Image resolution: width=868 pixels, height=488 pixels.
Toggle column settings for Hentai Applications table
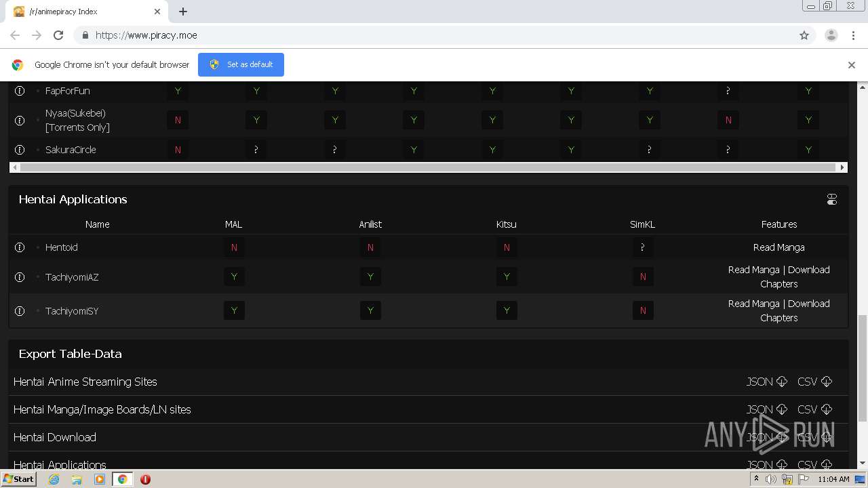832,199
